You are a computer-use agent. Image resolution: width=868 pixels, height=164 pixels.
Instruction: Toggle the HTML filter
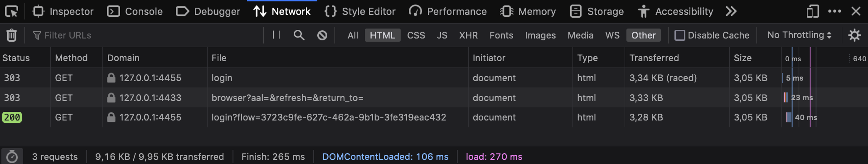pos(383,35)
